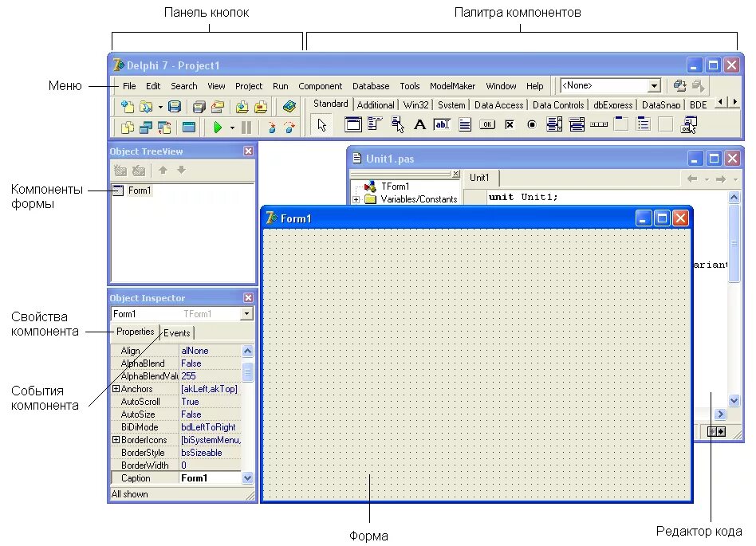Select the arrow pointer palette tool
The height and width of the screenshot is (546, 756).
[x=321, y=125]
